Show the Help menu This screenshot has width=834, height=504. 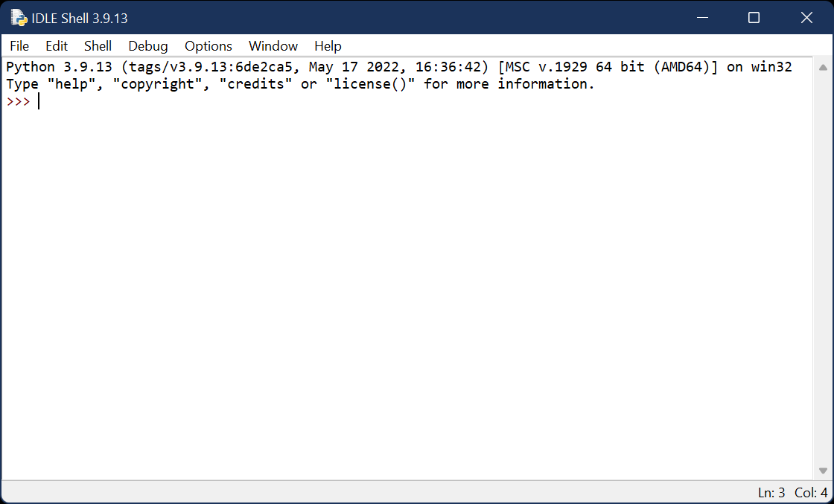pyautogui.click(x=328, y=46)
